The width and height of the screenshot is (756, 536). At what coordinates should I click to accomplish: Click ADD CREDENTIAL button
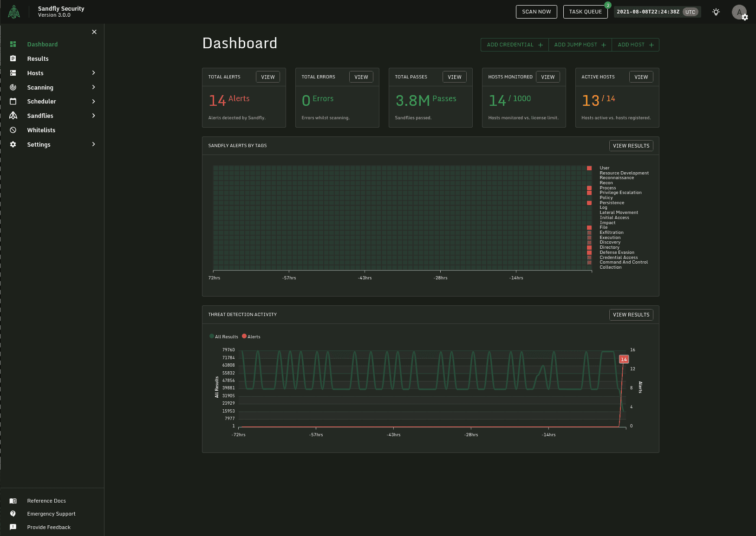coord(514,45)
